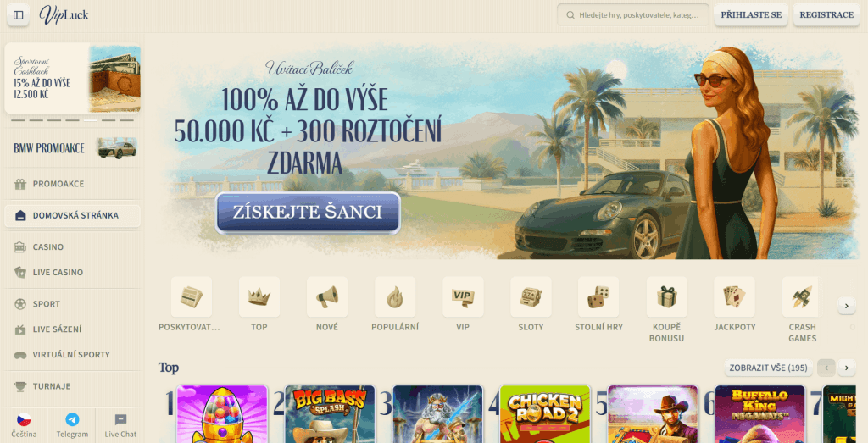Select the Top crown category icon
Viewport: 868px width, 443px height.
coord(259,297)
